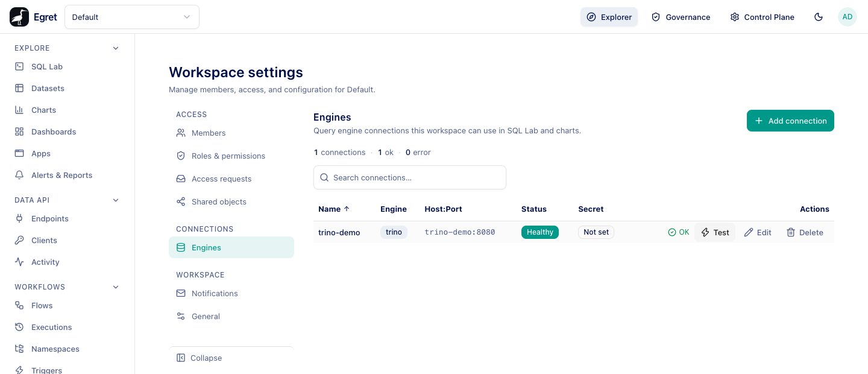Collapse the EXPLORE sidebar section
Screen dimensions: 868x374
pyautogui.click(x=116, y=48)
